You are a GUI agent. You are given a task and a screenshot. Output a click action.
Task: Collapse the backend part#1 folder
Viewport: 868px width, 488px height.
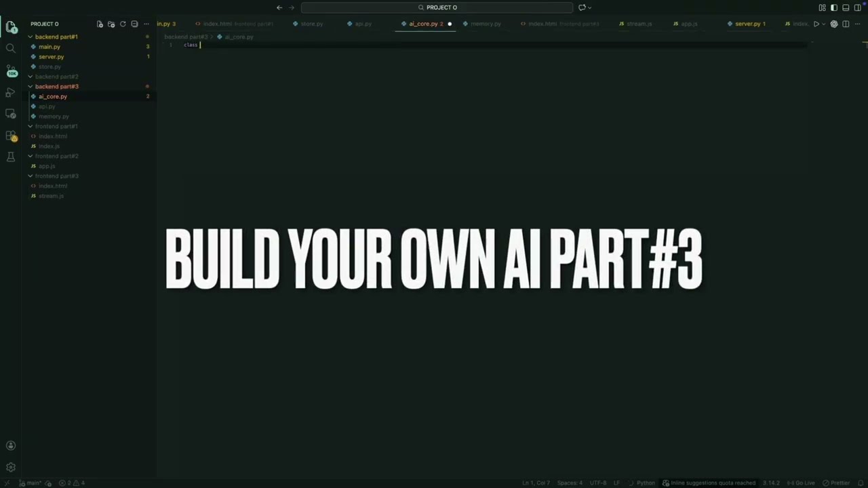pyautogui.click(x=57, y=37)
